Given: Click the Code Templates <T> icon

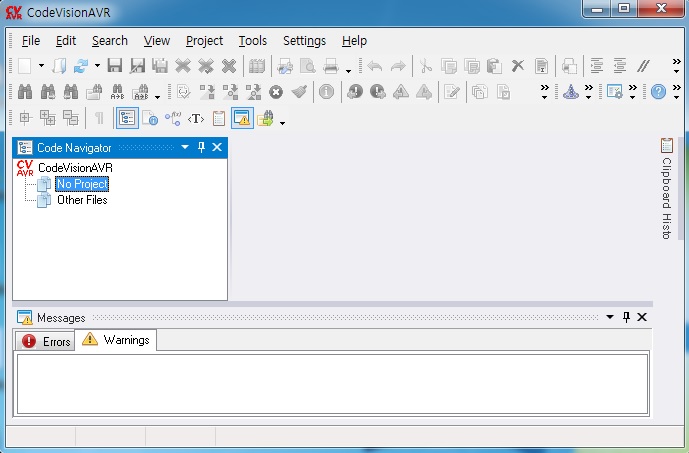Looking at the screenshot, I should pos(196,118).
